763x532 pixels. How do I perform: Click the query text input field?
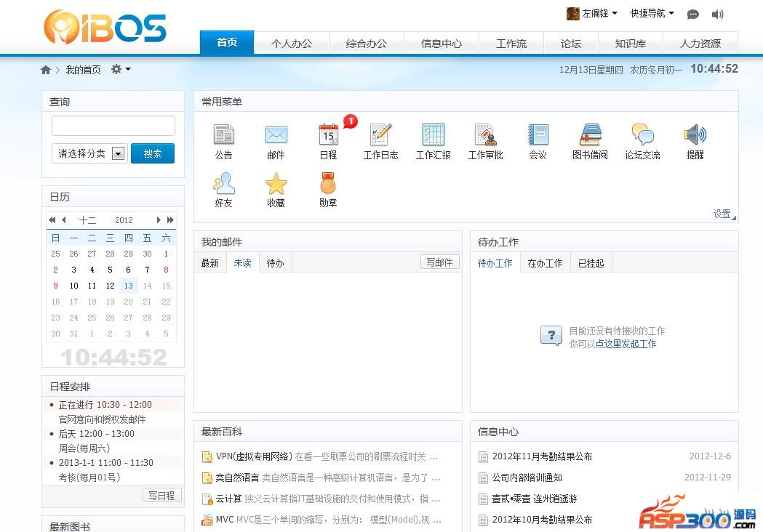[113, 126]
